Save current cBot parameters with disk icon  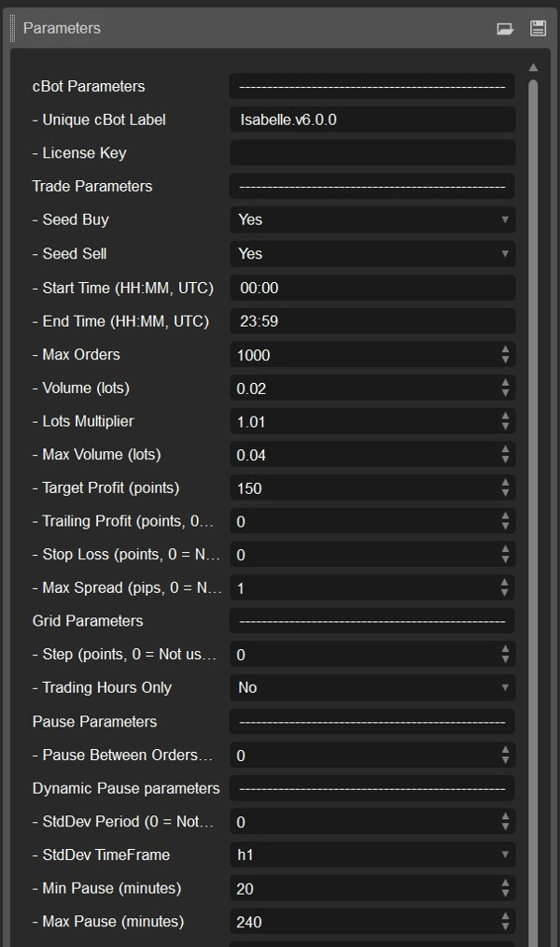(x=538, y=28)
